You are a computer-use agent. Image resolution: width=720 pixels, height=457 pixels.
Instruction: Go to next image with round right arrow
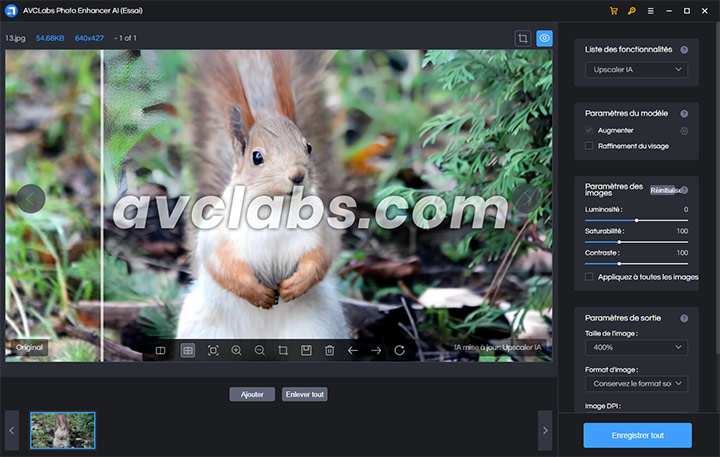[x=527, y=198]
